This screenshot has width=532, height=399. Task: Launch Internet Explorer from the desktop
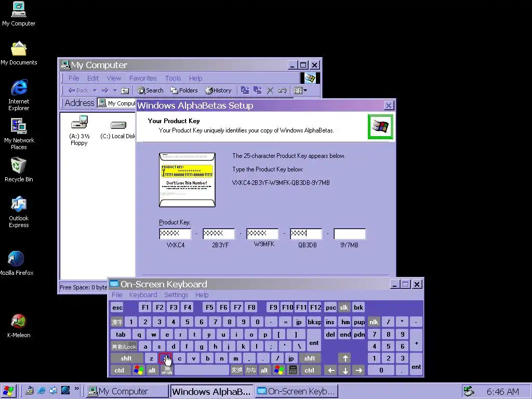[19, 95]
